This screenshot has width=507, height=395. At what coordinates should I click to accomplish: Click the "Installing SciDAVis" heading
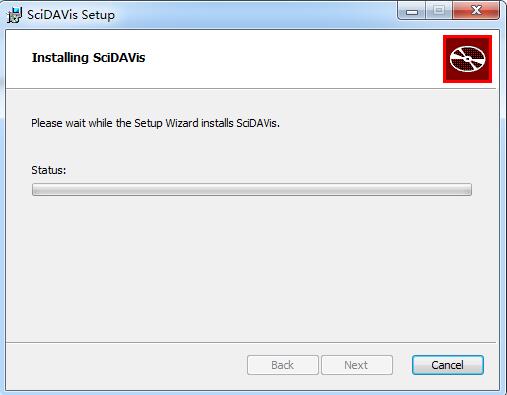pyautogui.click(x=88, y=58)
